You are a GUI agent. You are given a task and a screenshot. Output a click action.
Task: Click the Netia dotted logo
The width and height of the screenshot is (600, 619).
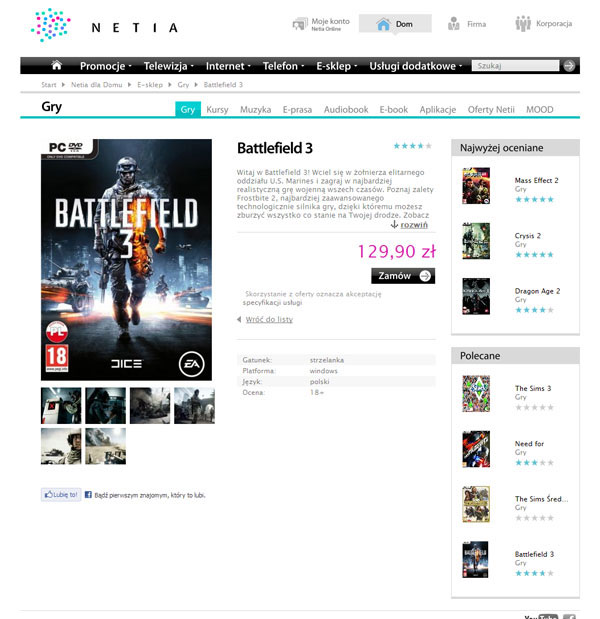[x=51, y=25]
